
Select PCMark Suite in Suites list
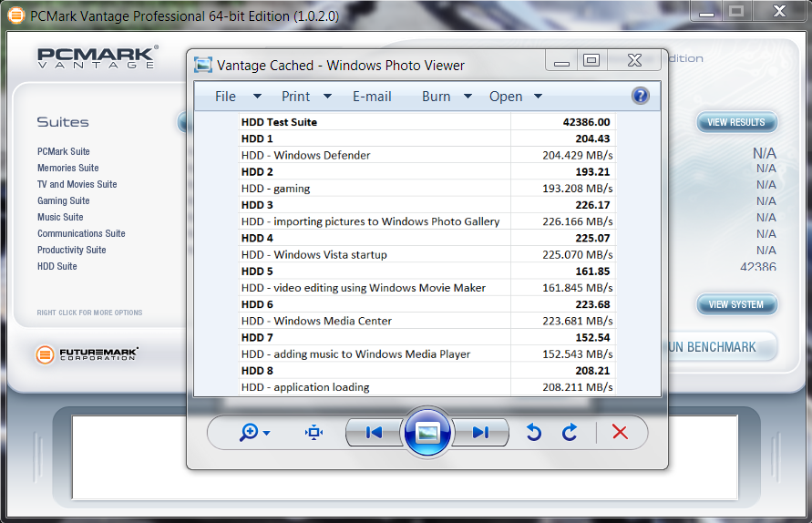(x=63, y=151)
